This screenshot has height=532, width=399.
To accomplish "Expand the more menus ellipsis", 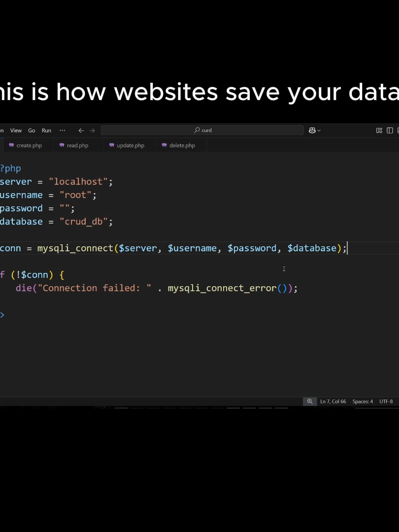I will point(63,130).
